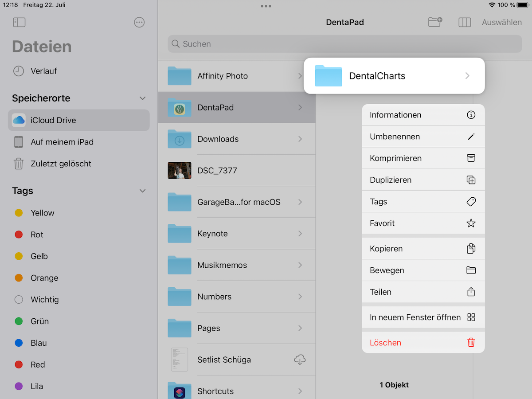Toggle the sidebar panel icon

click(x=20, y=22)
